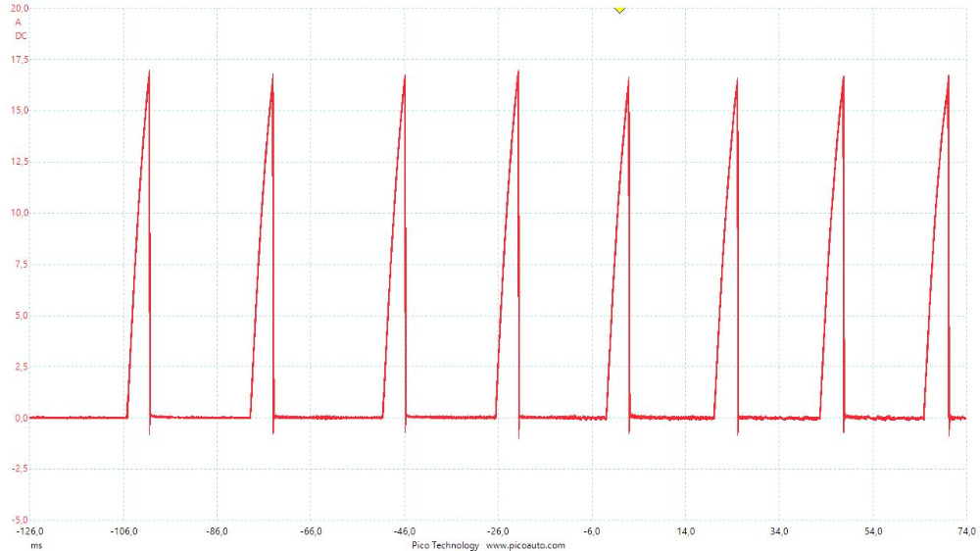Click the yellow trigger marker at top

[618, 9]
